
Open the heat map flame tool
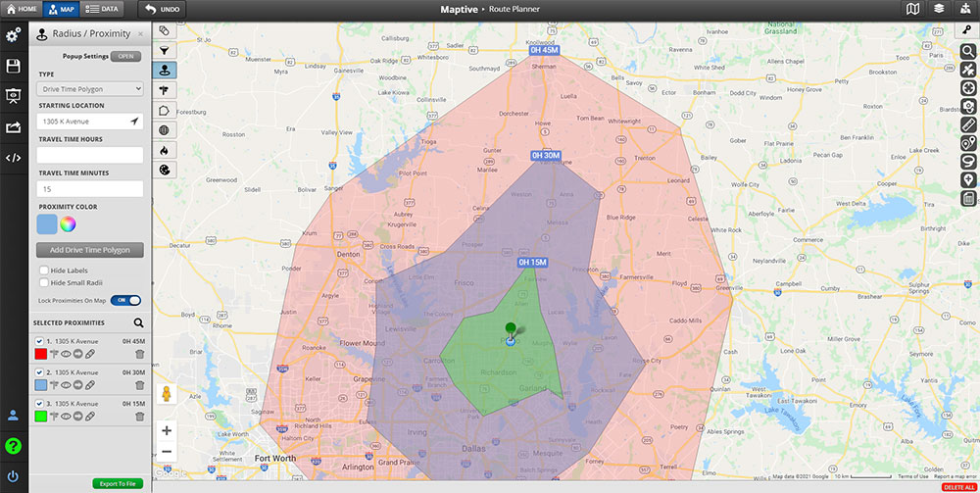point(165,150)
